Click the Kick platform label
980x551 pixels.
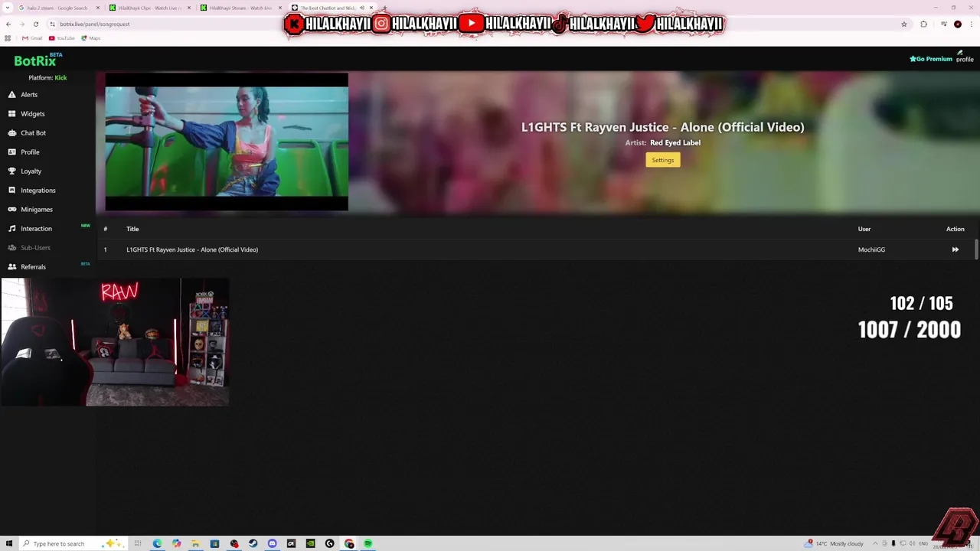60,78
